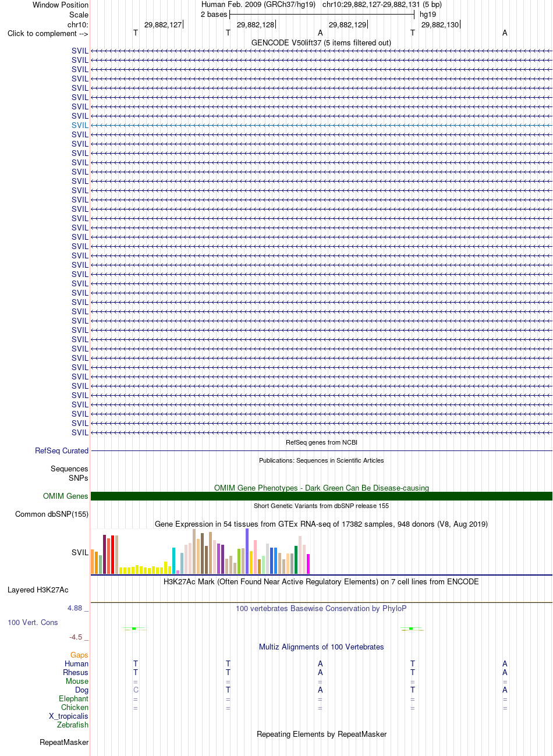
Task: Select the Human alignment row label
Action: pos(77,663)
